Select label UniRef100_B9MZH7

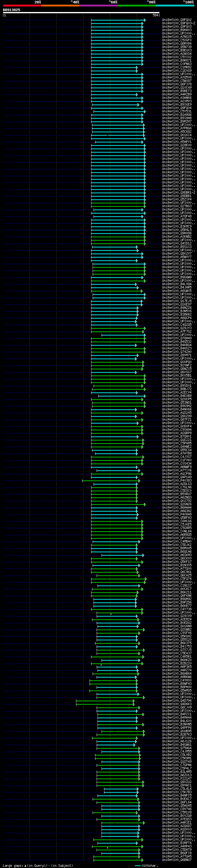click(x=177, y=121)
